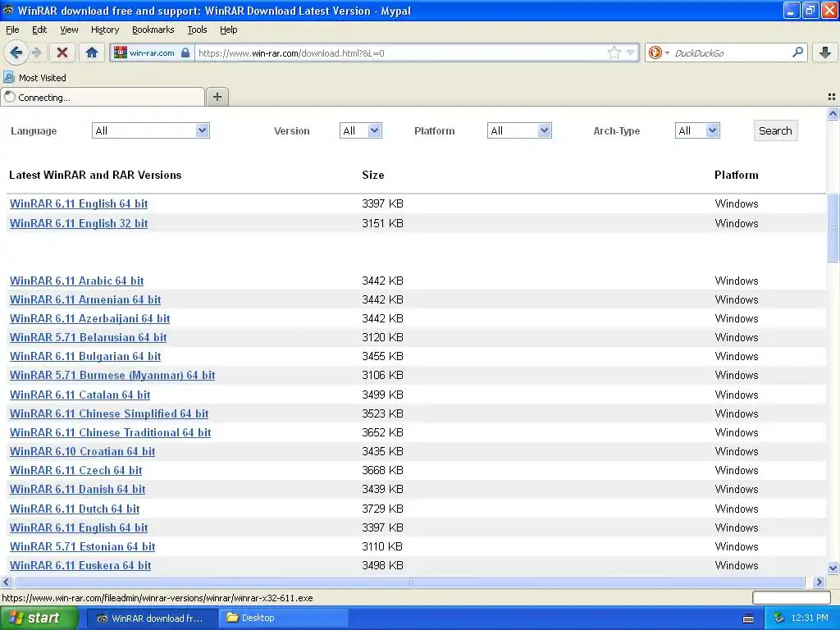Image resolution: width=840 pixels, height=630 pixels.
Task: Open WinRAR 6.11 Bulgarian 64 bit link
Action: pyautogui.click(x=85, y=356)
